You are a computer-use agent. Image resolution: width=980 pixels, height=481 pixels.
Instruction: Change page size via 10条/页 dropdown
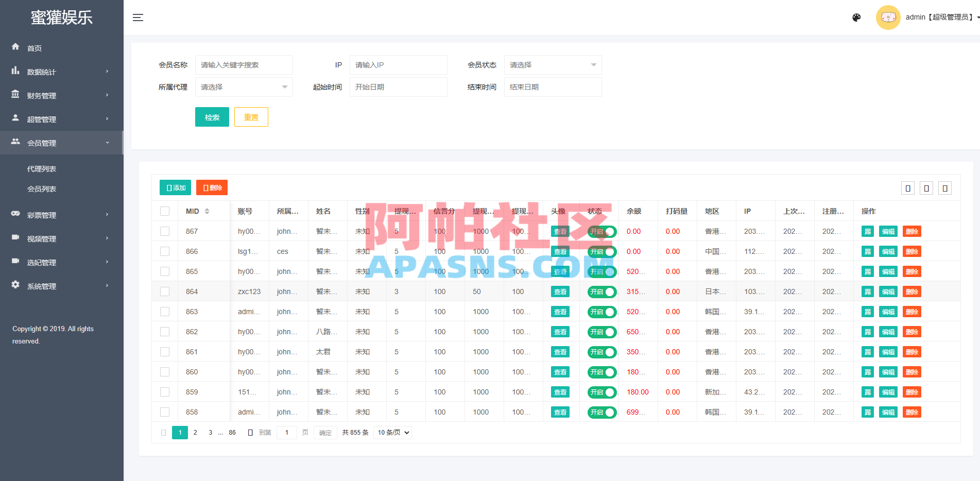(x=392, y=432)
